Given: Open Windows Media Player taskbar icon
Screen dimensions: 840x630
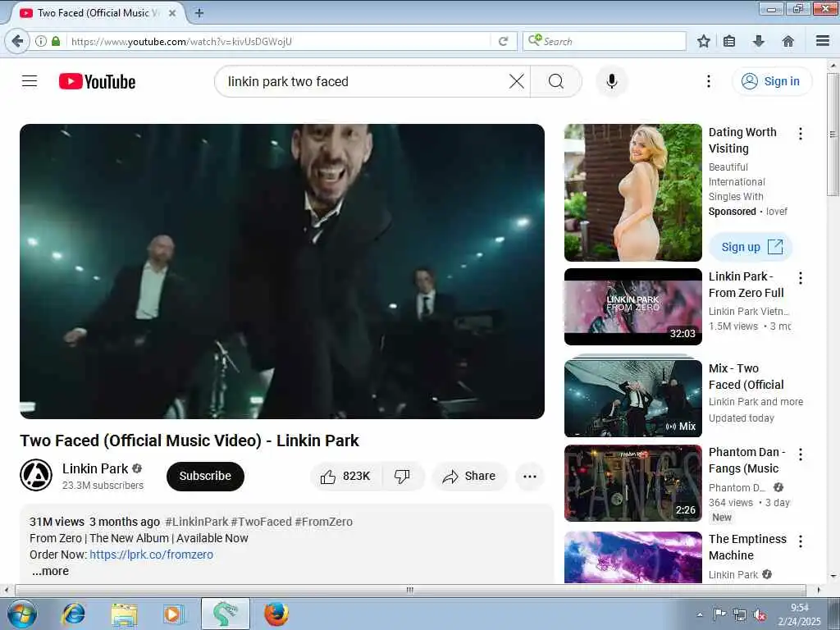Looking at the screenshot, I should click(174, 614).
